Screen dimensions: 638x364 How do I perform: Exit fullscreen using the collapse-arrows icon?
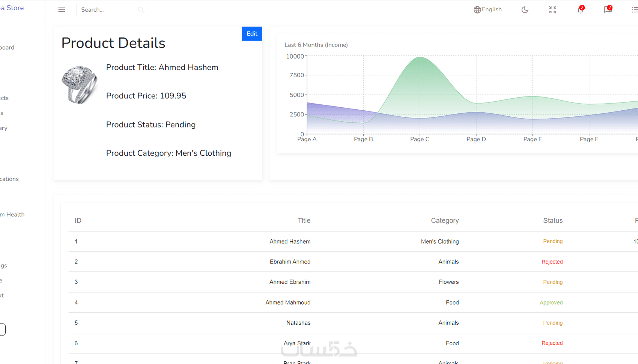(x=552, y=10)
